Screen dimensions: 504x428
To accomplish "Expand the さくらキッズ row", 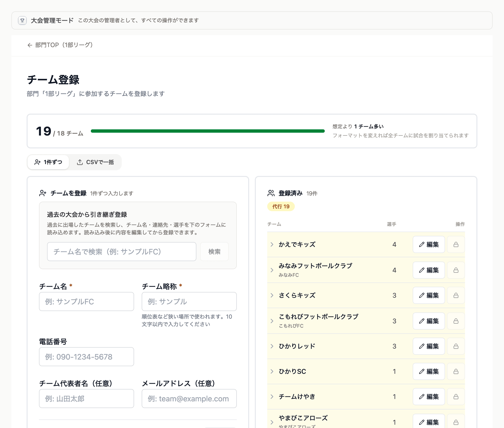I will pyautogui.click(x=272, y=295).
